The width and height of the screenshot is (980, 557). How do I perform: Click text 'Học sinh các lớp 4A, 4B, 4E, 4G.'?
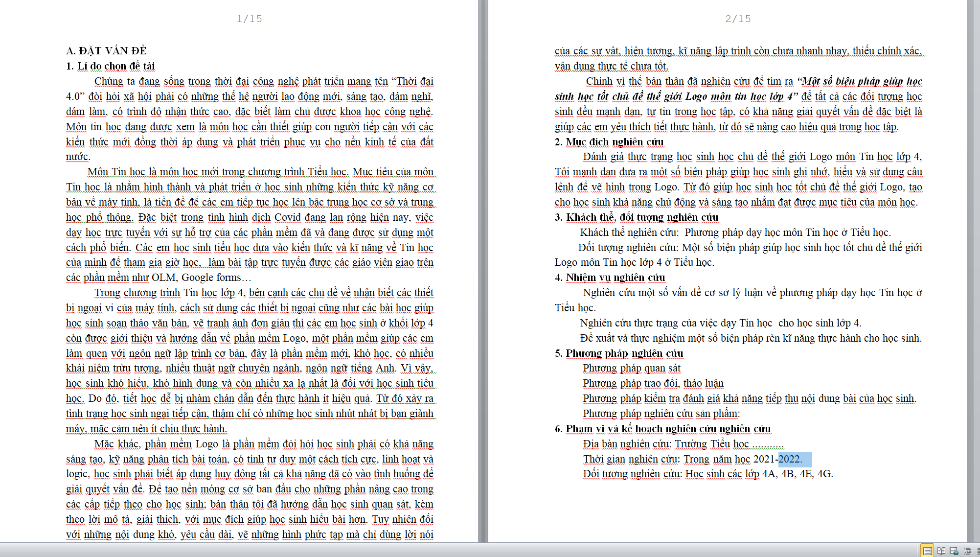[x=759, y=474]
